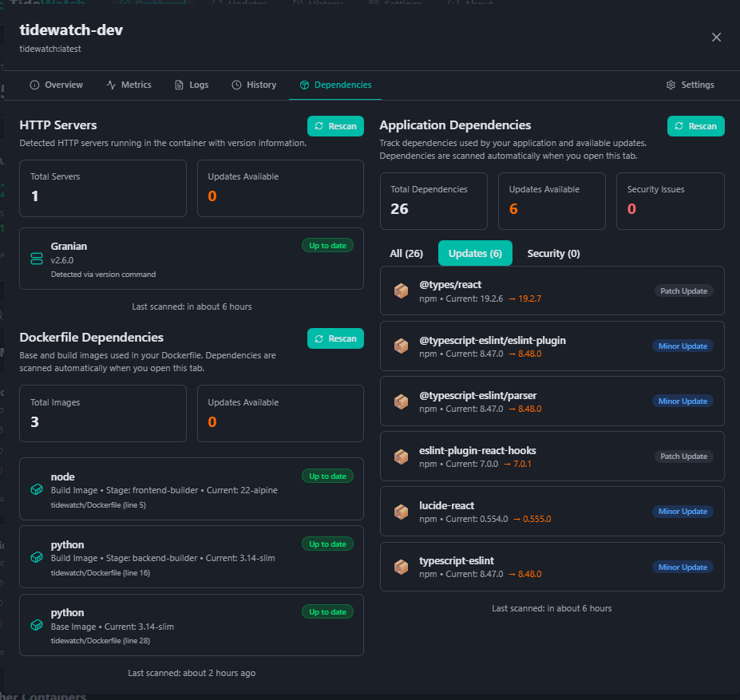View the History tab

(254, 85)
